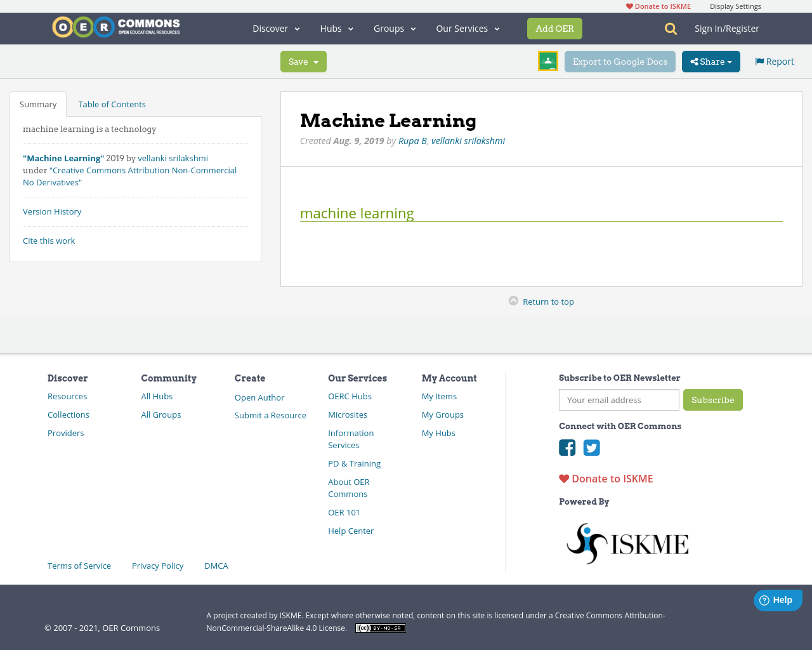Open footer Resources link
The width and height of the screenshot is (812, 650).
click(x=67, y=396)
